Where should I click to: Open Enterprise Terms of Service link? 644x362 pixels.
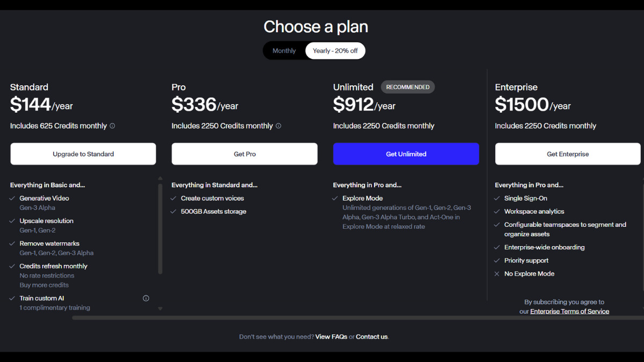click(x=569, y=312)
